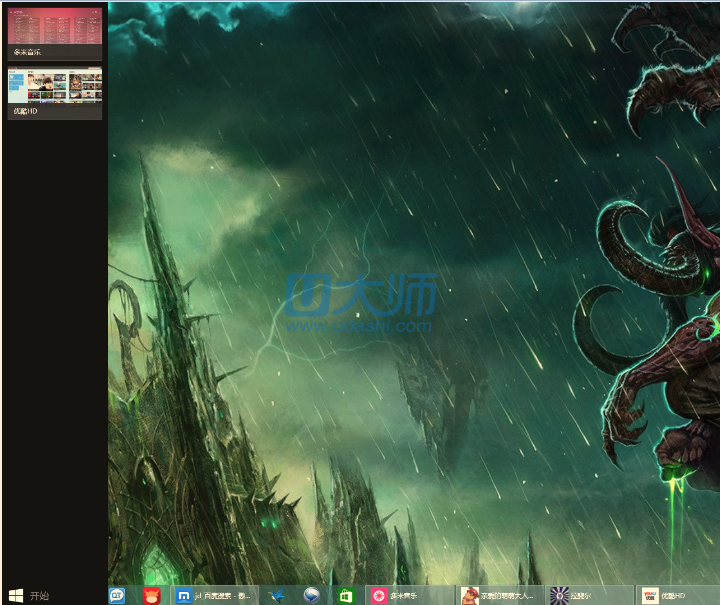This screenshot has height=605, width=720.
Task: Open the Maxthon browser window with 百度搜索
Action: (x=214, y=596)
